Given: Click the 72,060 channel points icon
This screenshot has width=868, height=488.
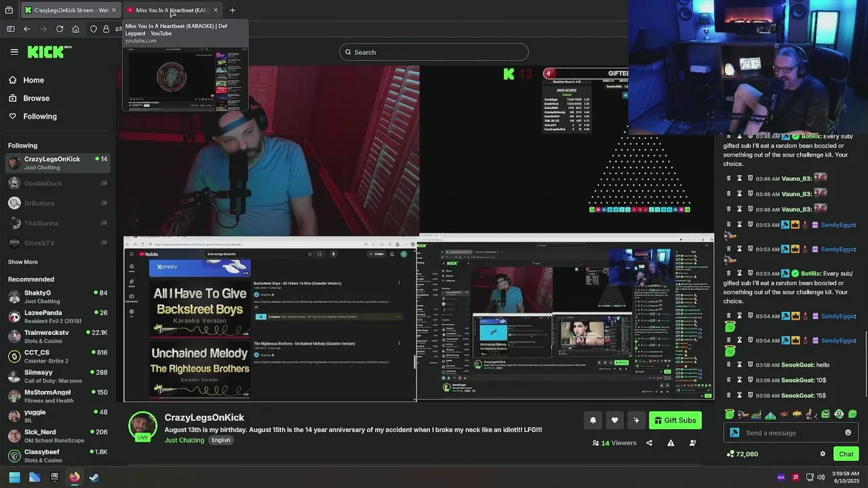Looking at the screenshot, I should pyautogui.click(x=730, y=454).
